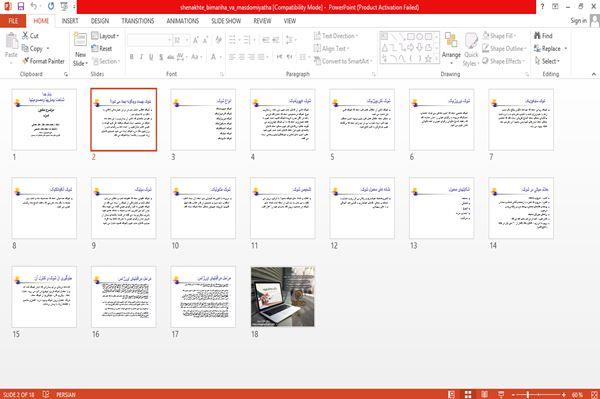Screen dimensions: 600x399
Task: Click the spell check icon in status bar
Action: click(46, 394)
